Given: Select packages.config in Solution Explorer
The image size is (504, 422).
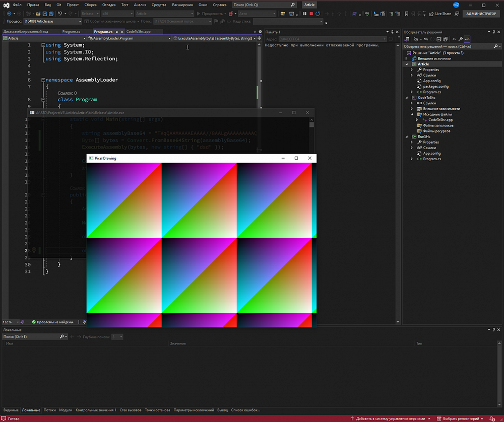Looking at the screenshot, I should 435,87.
